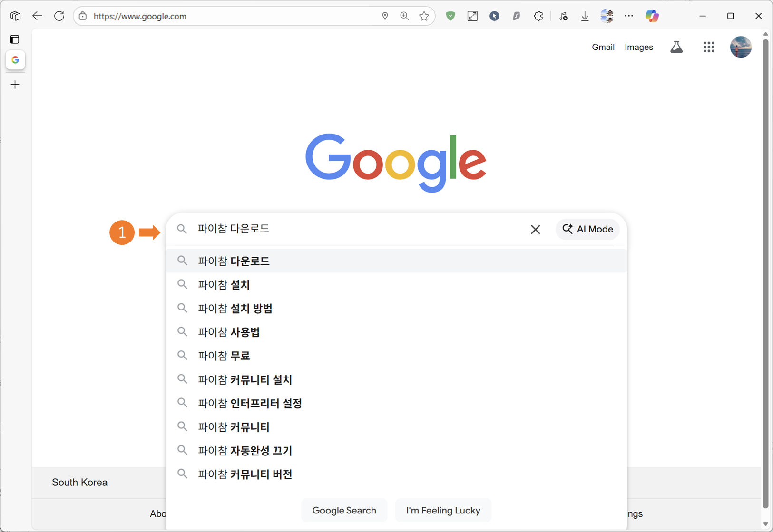Screen dimensions: 773x532
Task: Add a new tab with plus icon
Action: (x=15, y=85)
